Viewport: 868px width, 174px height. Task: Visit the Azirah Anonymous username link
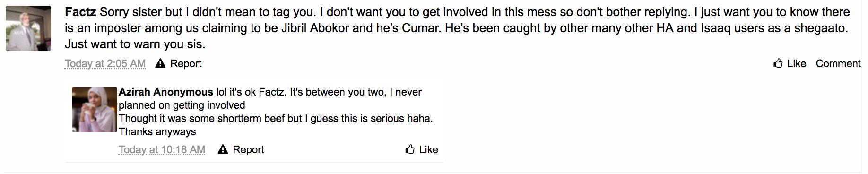coord(166,92)
